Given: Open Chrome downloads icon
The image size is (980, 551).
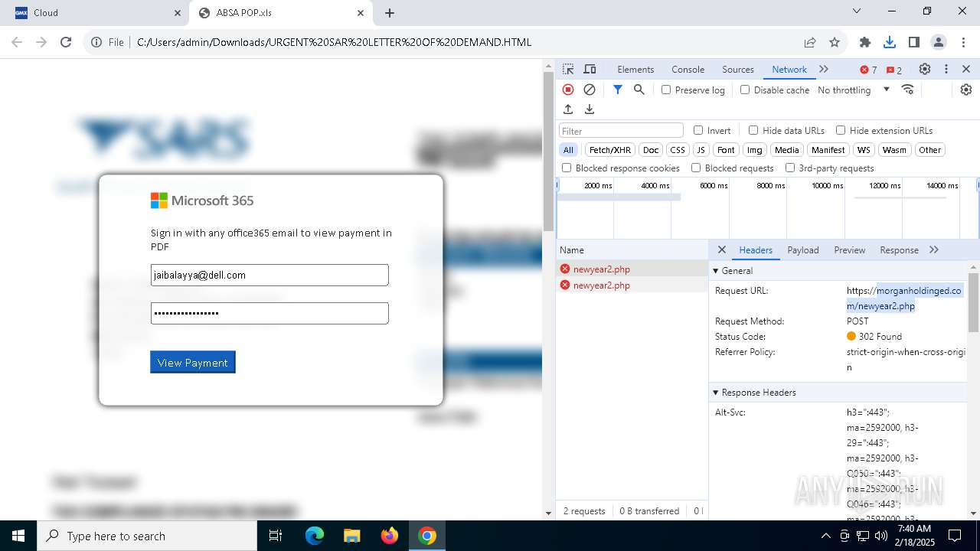Looking at the screenshot, I should (x=890, y=42).
